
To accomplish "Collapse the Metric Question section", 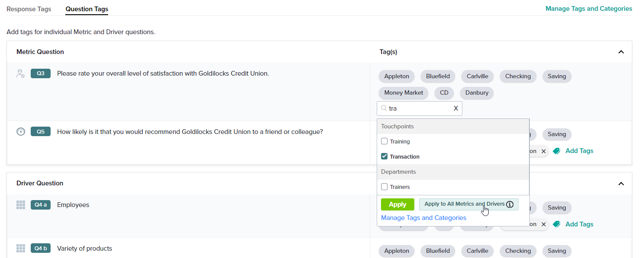I will point(621,52).
